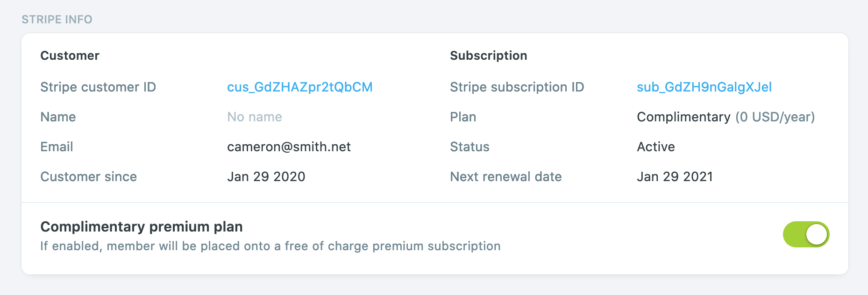Select the Jan 29 2021 renewal date

click(x=675, y=177)
